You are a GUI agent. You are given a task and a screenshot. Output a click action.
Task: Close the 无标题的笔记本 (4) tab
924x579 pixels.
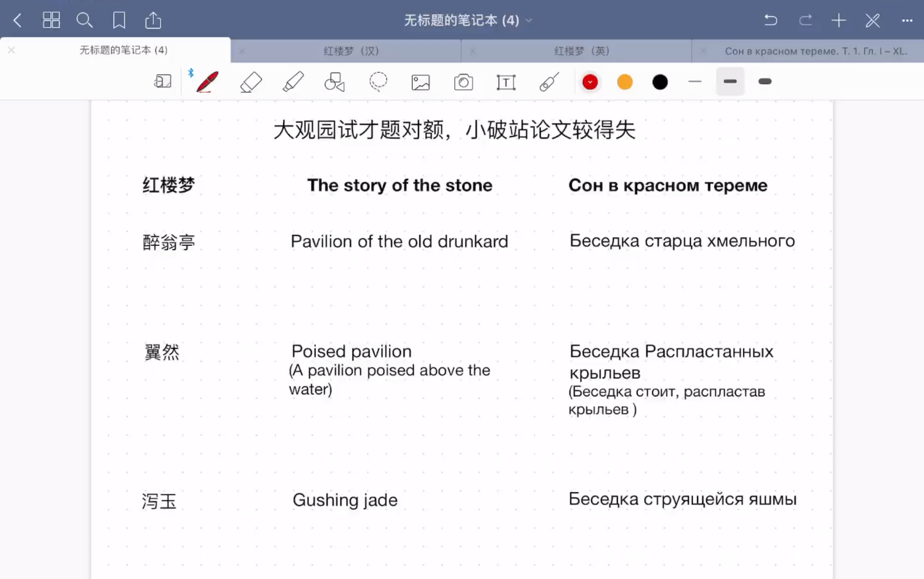(x=11, y=50)
